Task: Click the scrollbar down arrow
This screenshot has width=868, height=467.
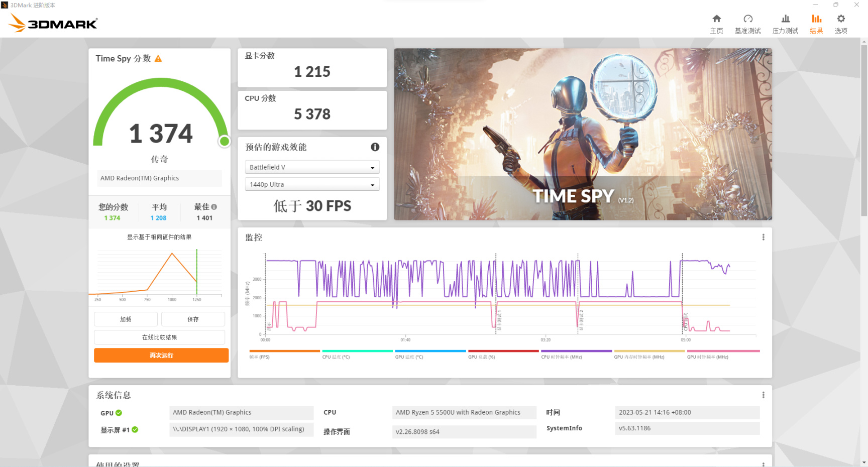Action: 864,462
